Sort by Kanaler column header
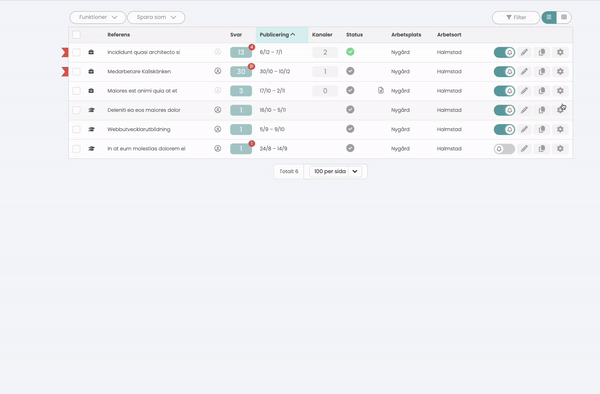Viewport: 600px width, 394px height. tap(322, 35)
